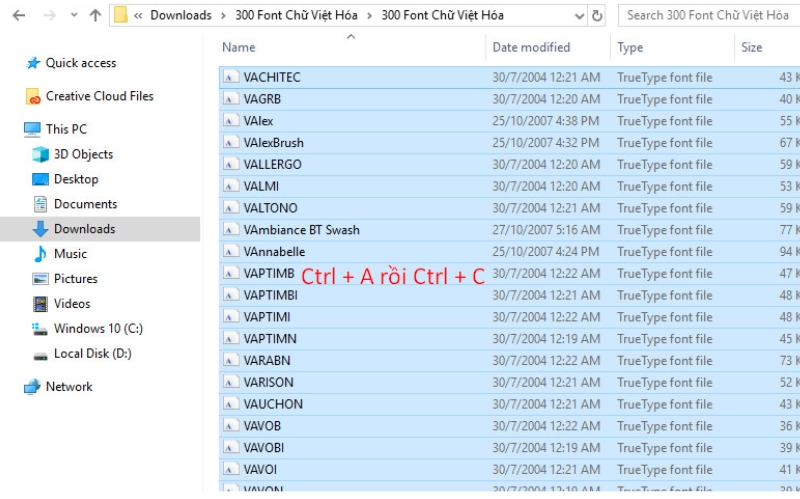Focus the Search 300 Font Chữ Việt Hóa box

[x=709, y=15]
